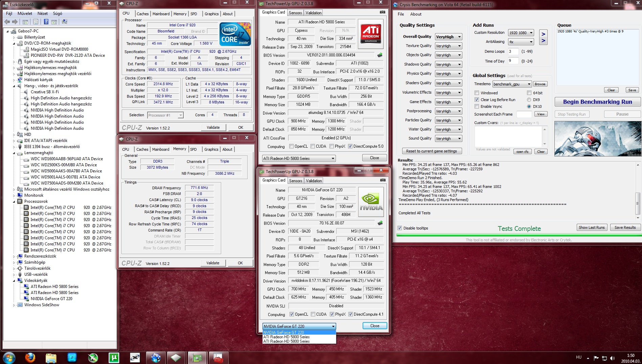Screen dimensions: 642x364
Task: Switch to GPU-Z via its taskbar card icon
Action: (197, 357)
